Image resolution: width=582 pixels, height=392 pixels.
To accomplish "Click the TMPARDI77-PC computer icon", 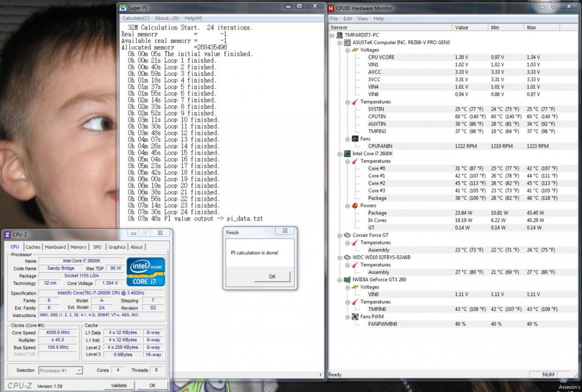I will click(x=340, y=35).
